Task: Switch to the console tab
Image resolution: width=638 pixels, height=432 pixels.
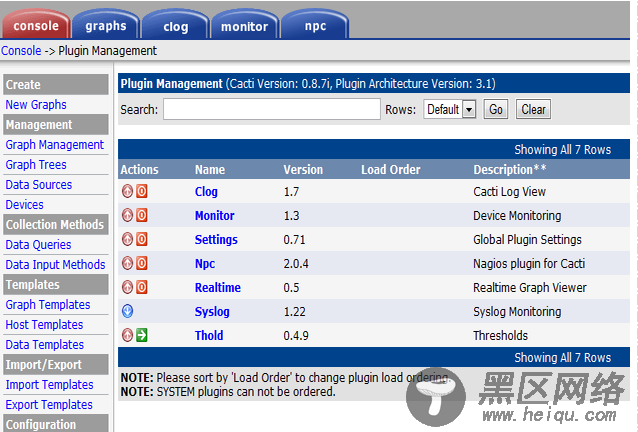Action: point(36,25)
